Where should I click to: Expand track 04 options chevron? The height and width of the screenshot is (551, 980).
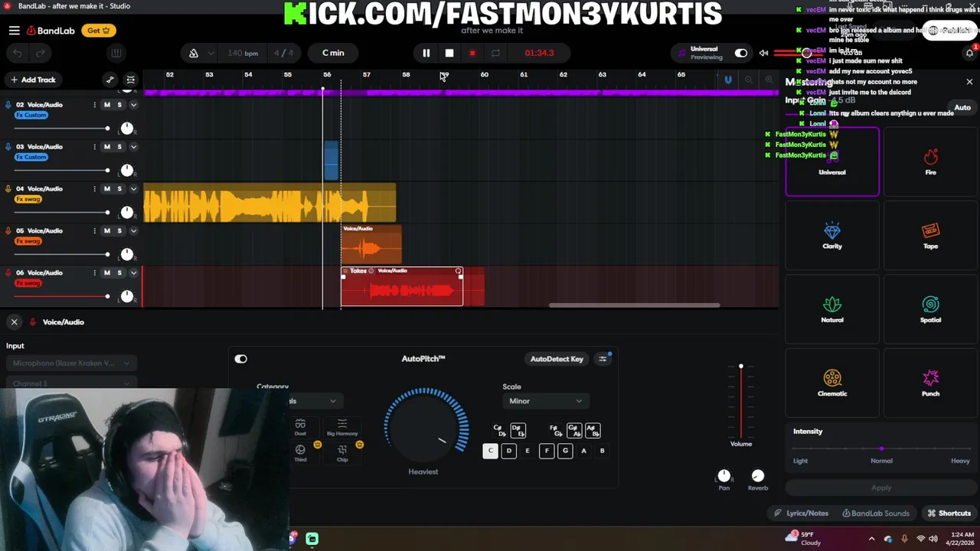[x=133, y=189]
